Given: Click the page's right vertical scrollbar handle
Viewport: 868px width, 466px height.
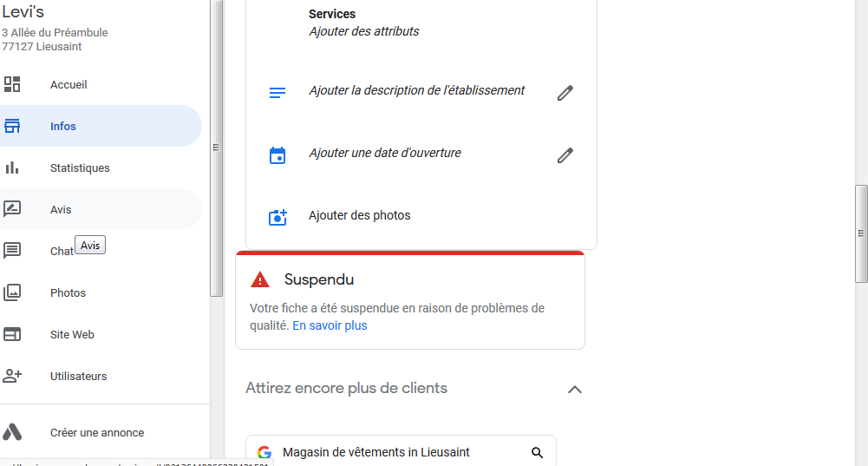Looking at the screenshot, I should (x=861, y=233).
